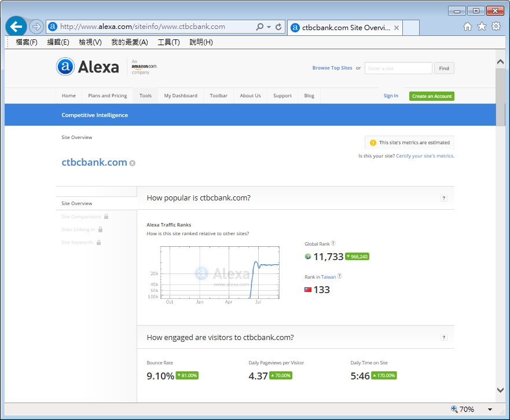Open the 我的最愛(A) menu
The width and height of the screenshot is (510, 420).
[130, 42]
